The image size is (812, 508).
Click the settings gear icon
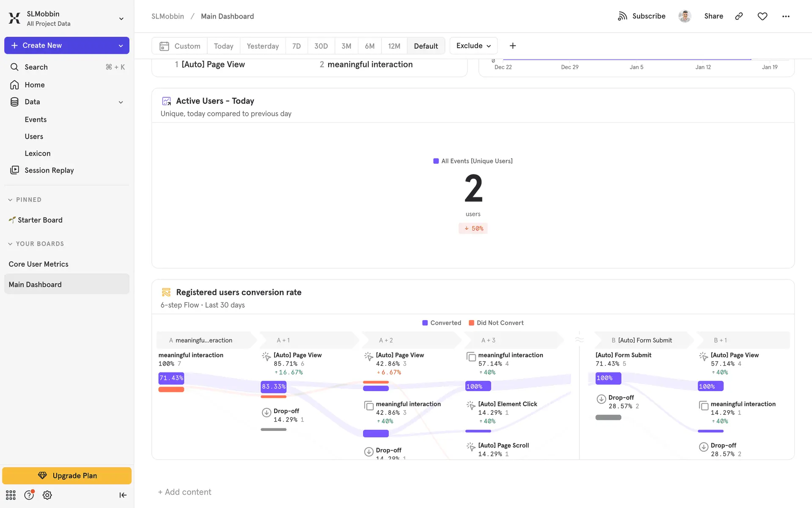click(x=47, y=495)
